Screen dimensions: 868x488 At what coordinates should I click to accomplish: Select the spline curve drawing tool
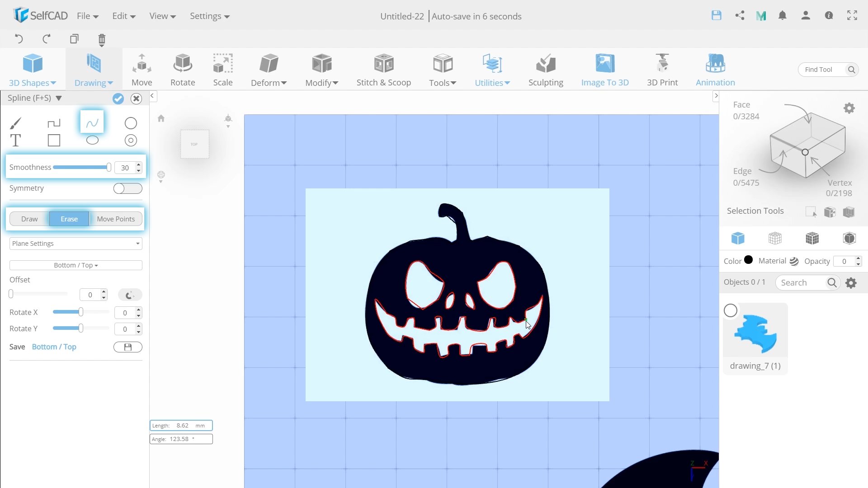pyautogui.click(x=92, y=122)
